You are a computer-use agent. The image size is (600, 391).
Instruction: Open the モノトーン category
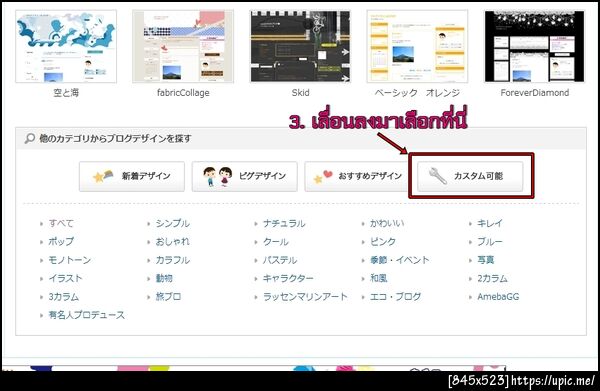(70, 260)
